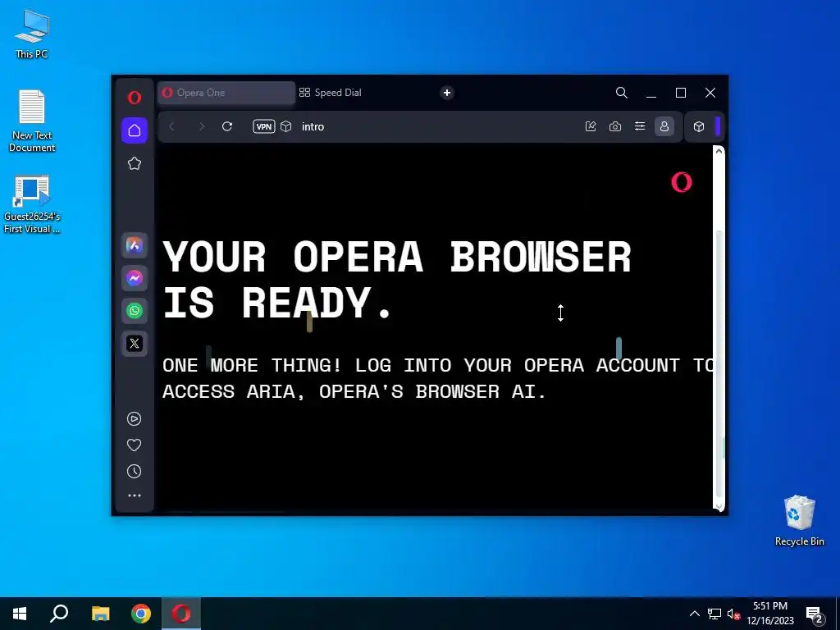840x630 pixels.
Task: Go back to previous page
Action: [x=172, y=126]
